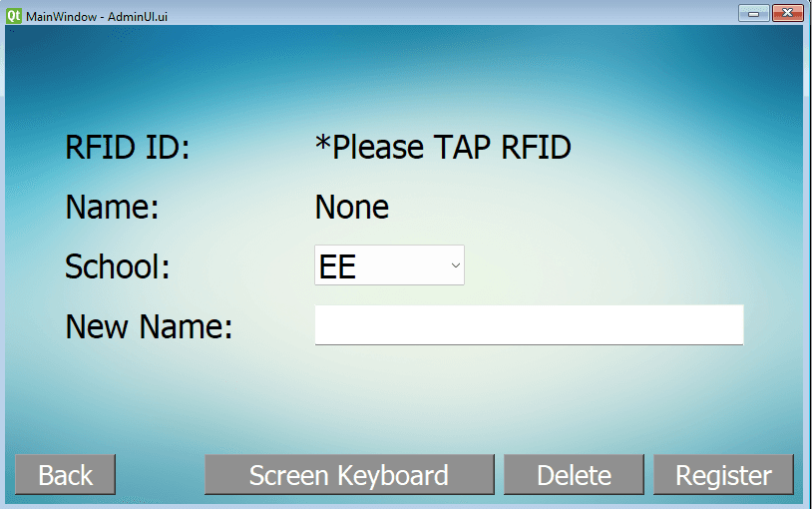This screenshot has height=509, width=812.
Task: Focus the New Name text field
Action: pos(529,325)
